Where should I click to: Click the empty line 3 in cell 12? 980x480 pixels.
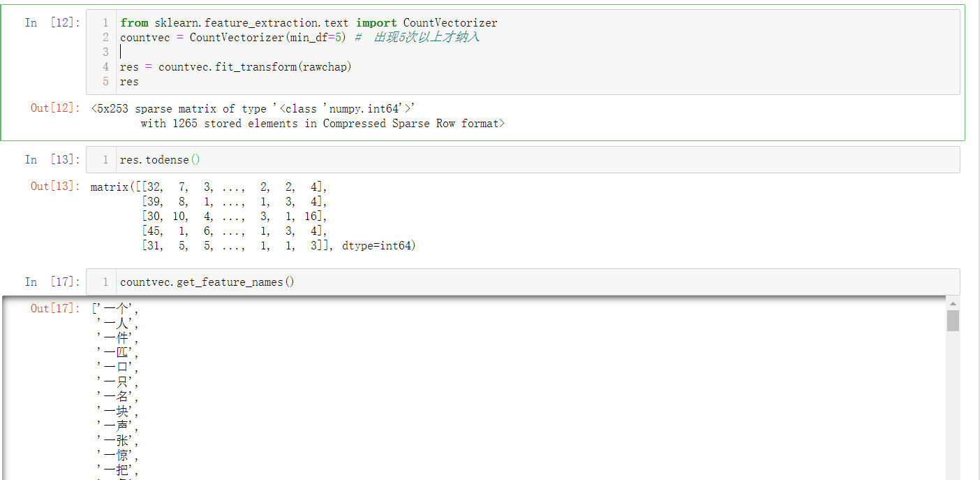coord(539,52)
